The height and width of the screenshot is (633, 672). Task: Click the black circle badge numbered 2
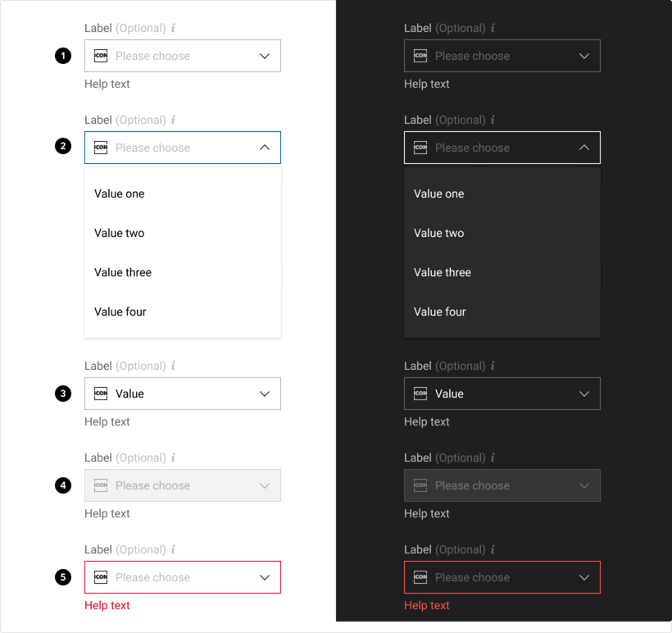click(63, 148)
